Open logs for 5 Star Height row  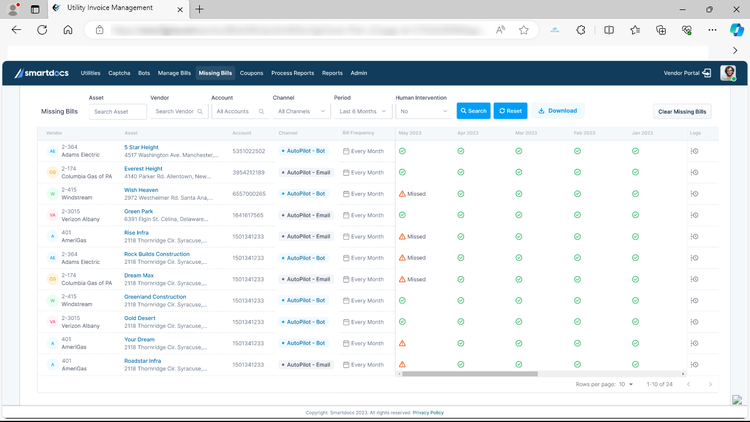695,151
